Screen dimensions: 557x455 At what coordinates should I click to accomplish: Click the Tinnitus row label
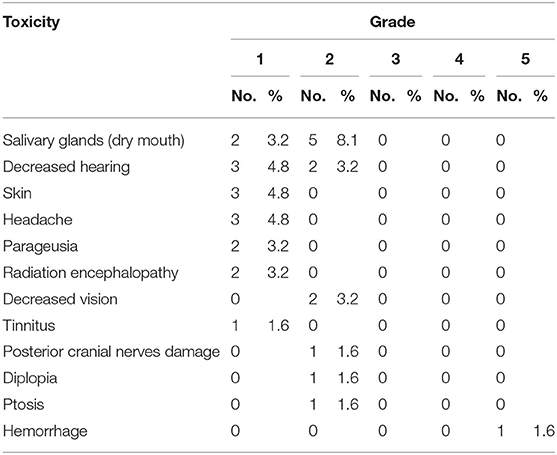pos(29,325)
